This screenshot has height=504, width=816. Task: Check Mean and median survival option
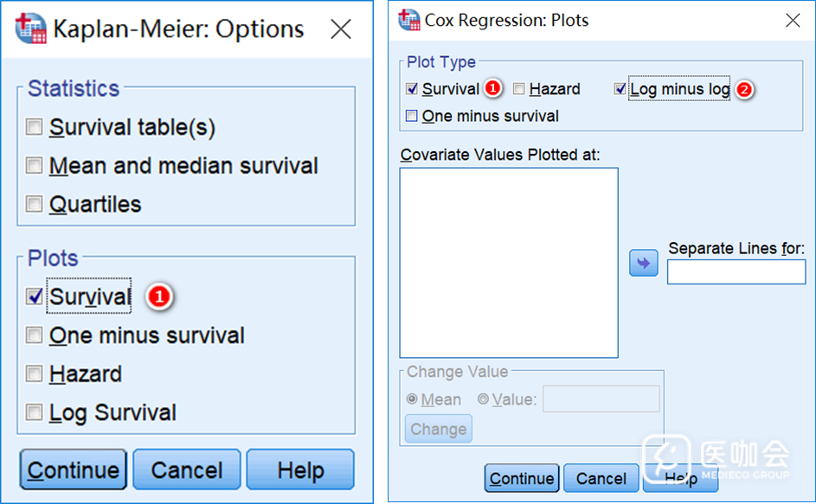tap(35, 166)
